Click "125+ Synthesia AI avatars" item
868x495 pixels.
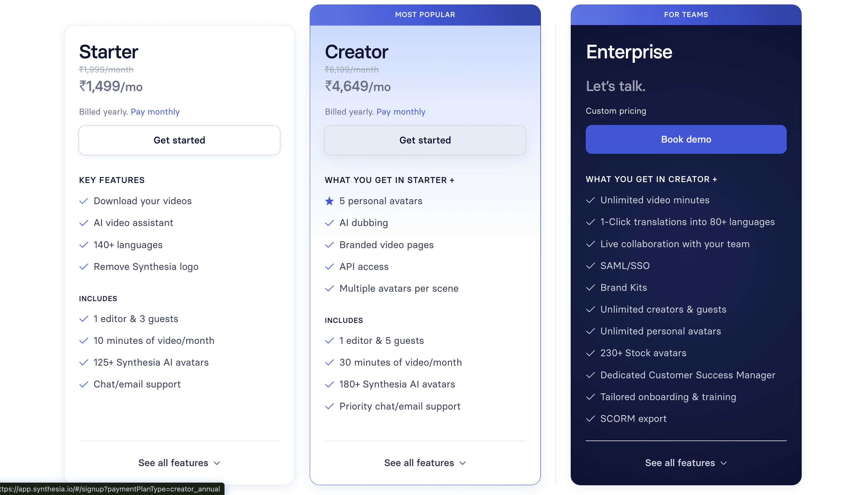(151, 362)
